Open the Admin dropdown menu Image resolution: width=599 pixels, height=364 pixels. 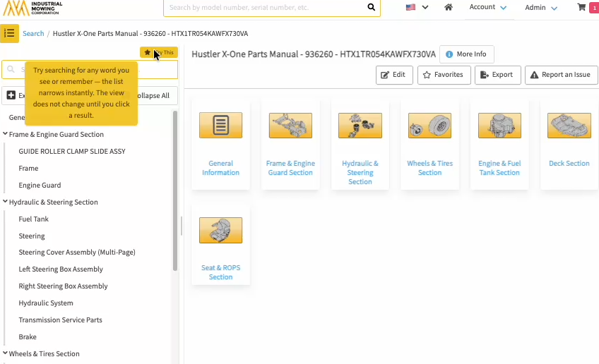tap(541, 8)
